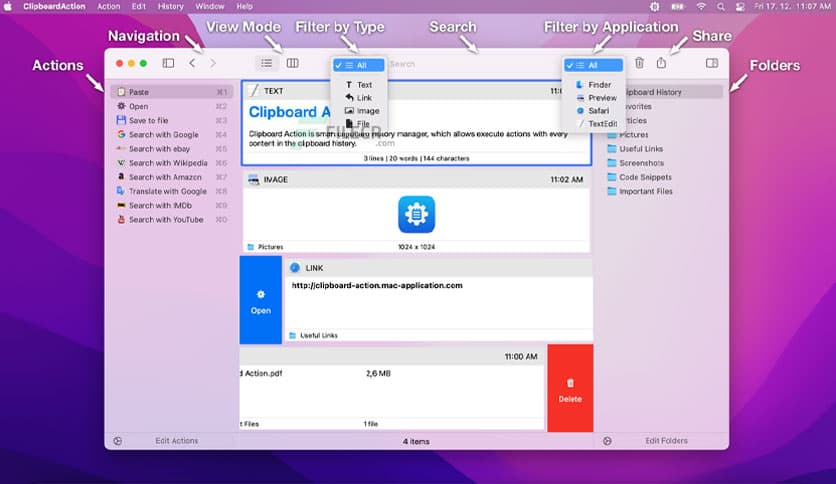Click the Paste action
The height and width of the screenshot is (484, 836).
click(172, 92)
